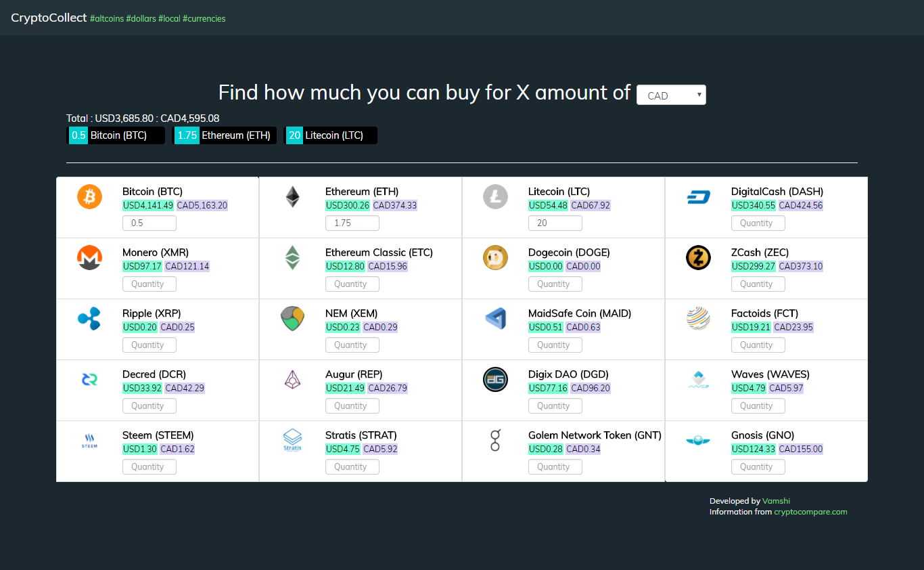This screenshot has height=570, width=924.
Task: Click the Litecoin logo icon
Action: [x=495, y=196]
